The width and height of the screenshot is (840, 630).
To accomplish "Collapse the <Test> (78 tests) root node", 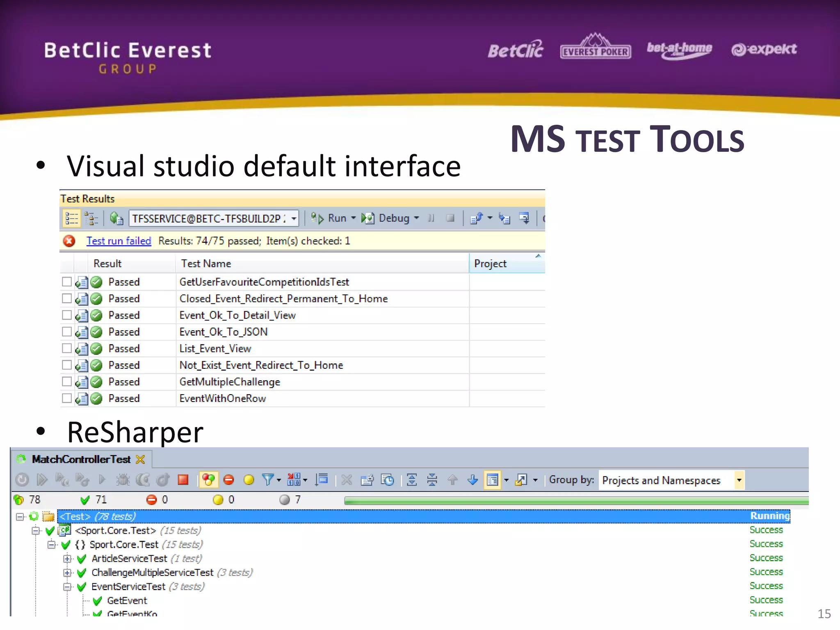I will click(x=20, y=517).
